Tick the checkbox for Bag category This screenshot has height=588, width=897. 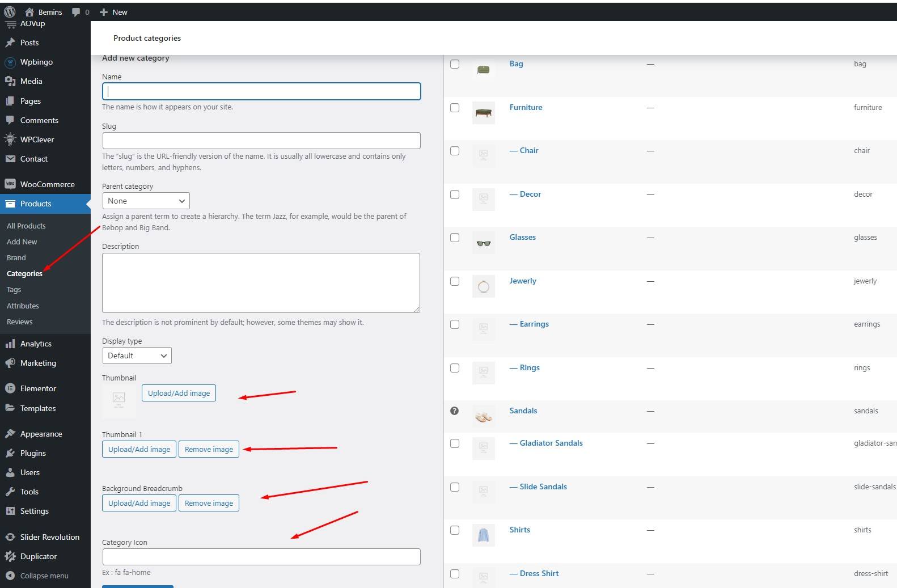455,64
